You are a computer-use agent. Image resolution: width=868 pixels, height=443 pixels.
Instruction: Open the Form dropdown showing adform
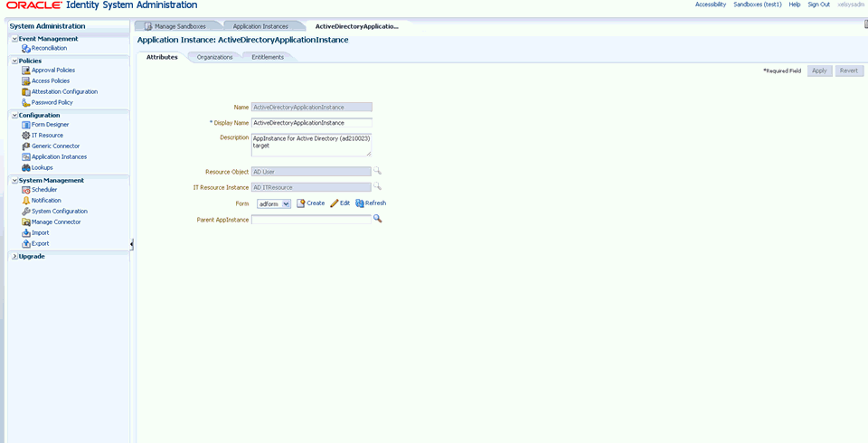274,203
